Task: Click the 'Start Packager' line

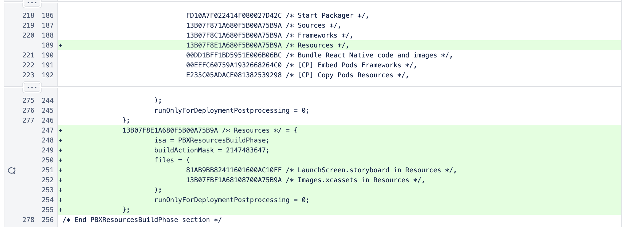Action: tap(277, 15)
